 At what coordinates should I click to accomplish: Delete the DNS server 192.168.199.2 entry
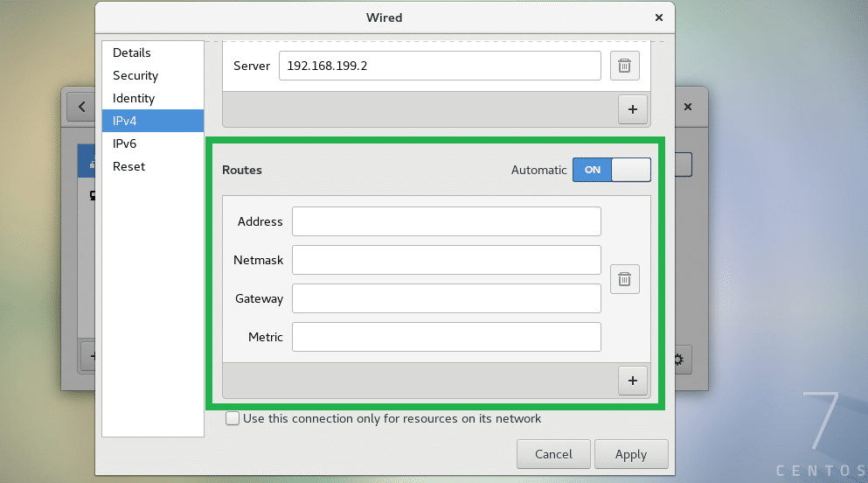(624, 66)
